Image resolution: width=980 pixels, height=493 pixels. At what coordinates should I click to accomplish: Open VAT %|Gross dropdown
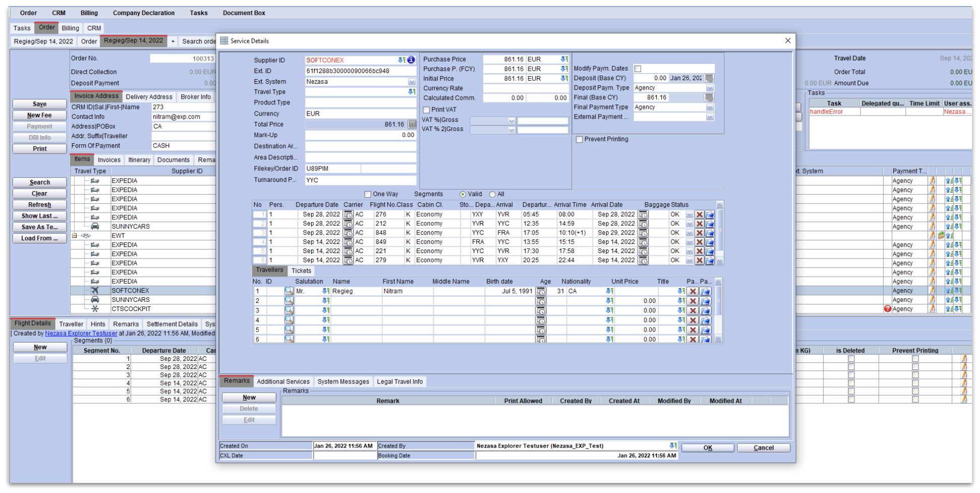(x=511, y=121)
